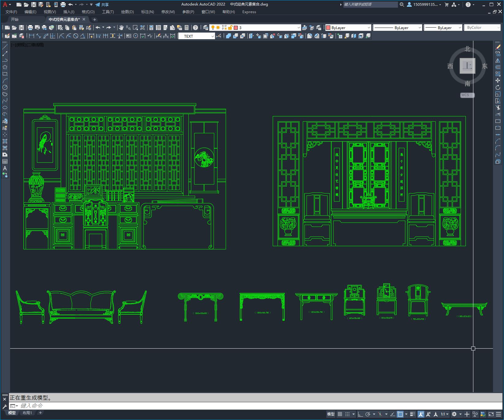Switch to the 开始 tab
This screenshot has height=420, width=504.
pos(15,19)
